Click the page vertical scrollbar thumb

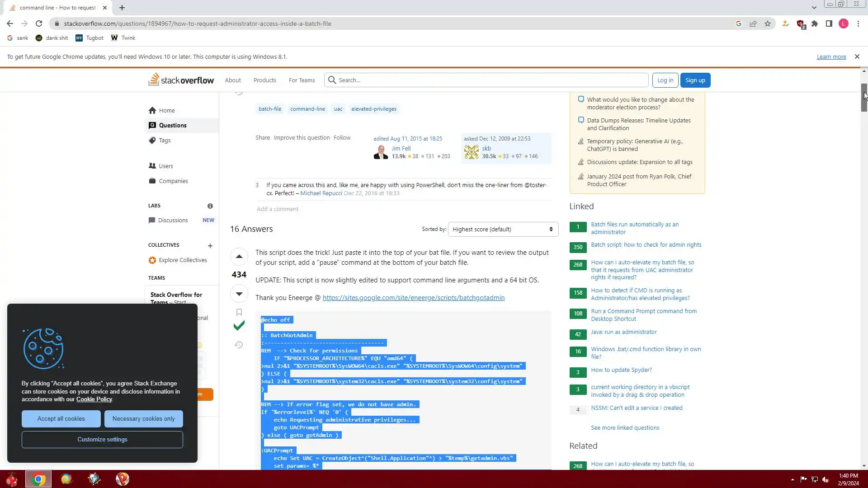click(x=863, y=97)
